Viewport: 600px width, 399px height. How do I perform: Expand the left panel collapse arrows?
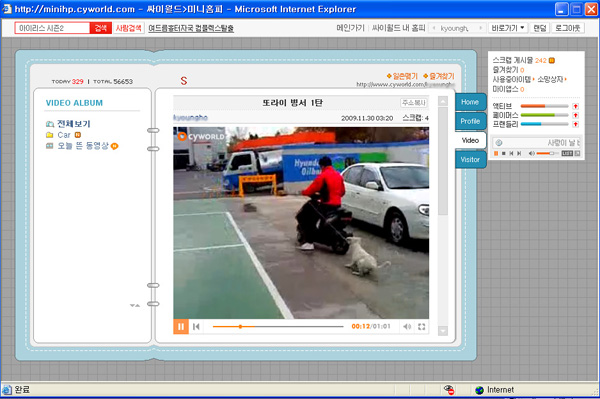point(135,305)
